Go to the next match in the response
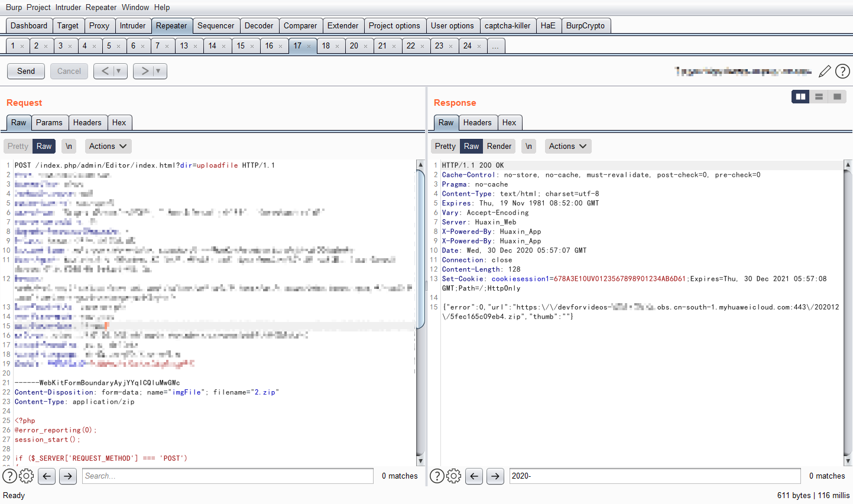853x504 pixels. pyautogui.click(x=495, y=476)
